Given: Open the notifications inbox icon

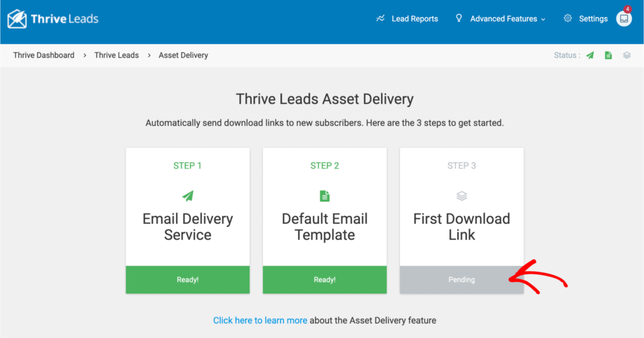Looking at the screenshot, I should coord(623,19).
